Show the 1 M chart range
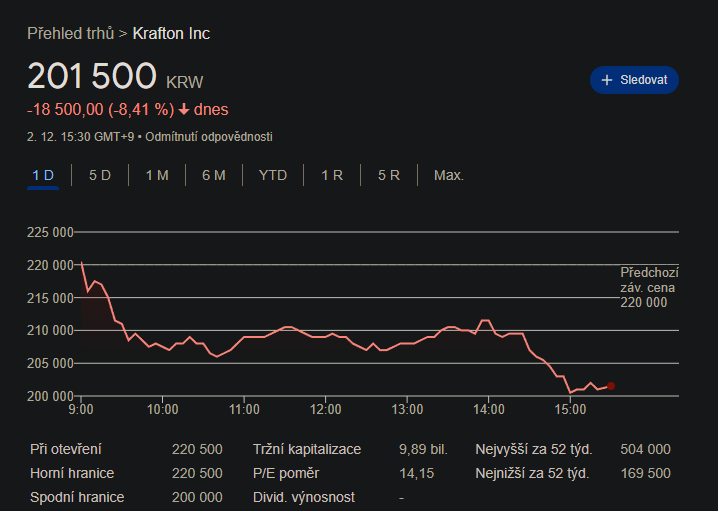Viewport: 718px width, 511px height. (157, 175)
